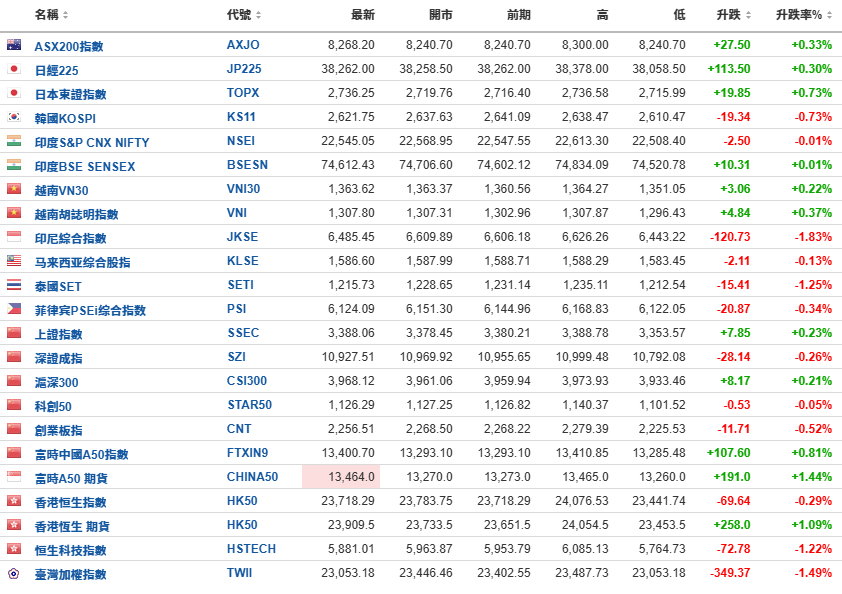
Task: Click the China flag beside 上證指數
Action: click(x=14, y=333)
